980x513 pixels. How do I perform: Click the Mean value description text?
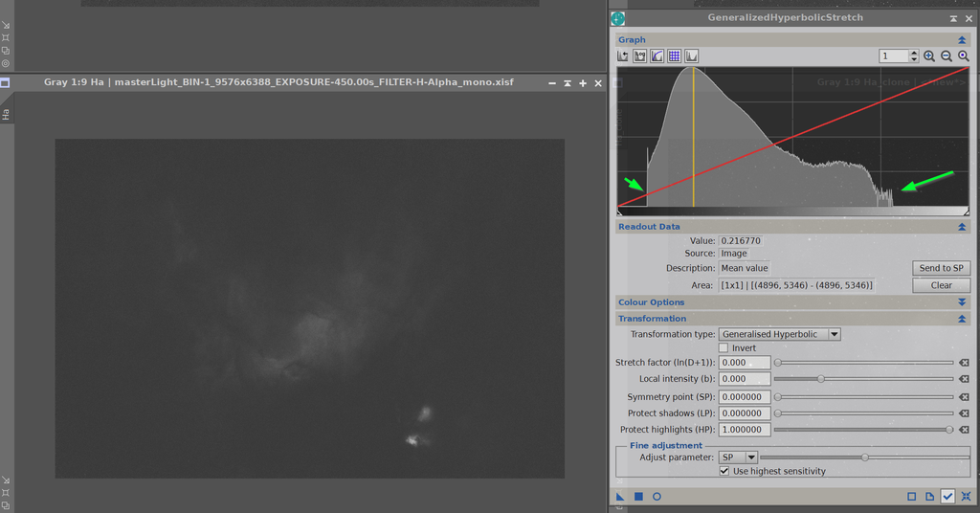pyautogui.click(x=745, y=268)
